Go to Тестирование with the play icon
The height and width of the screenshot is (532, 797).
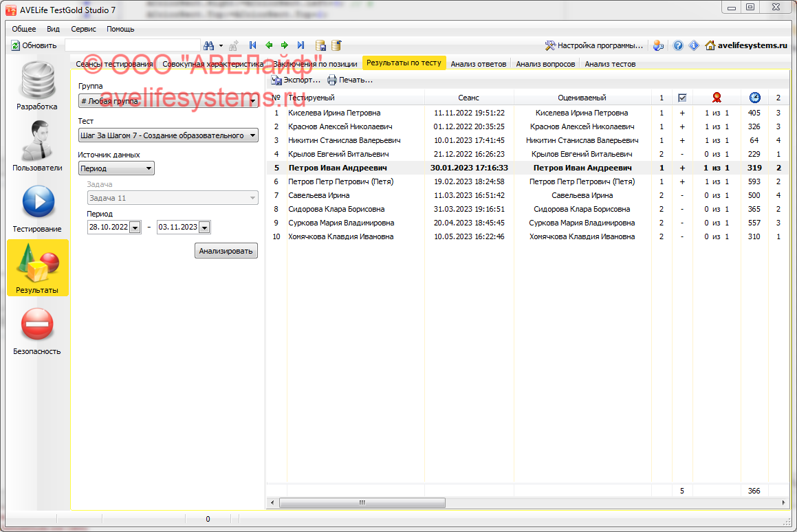coord(37,208)
